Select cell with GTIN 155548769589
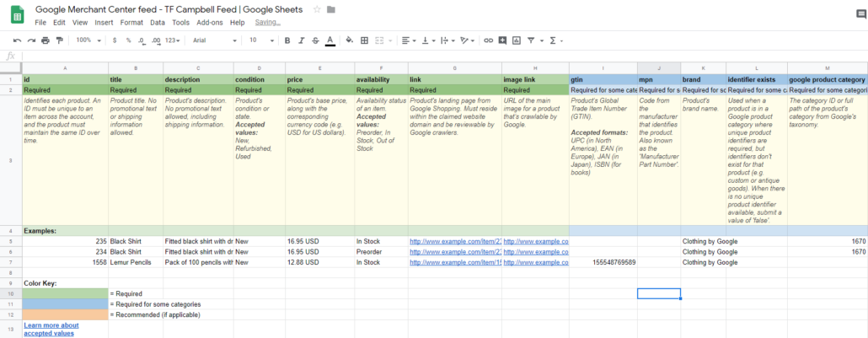Screen dimensions: 868x338 (603, 263)
